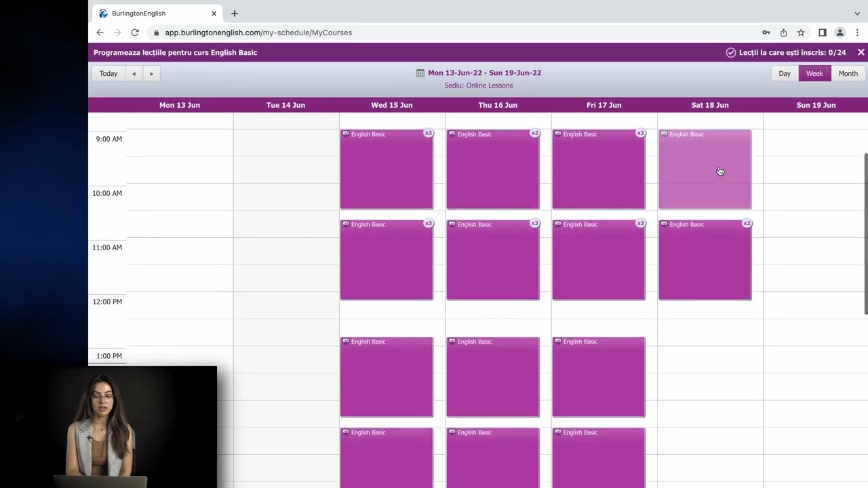Click the x2 badge on Saturday's second lesson
This screenshot has height=488, width=868.
[747, 223]
